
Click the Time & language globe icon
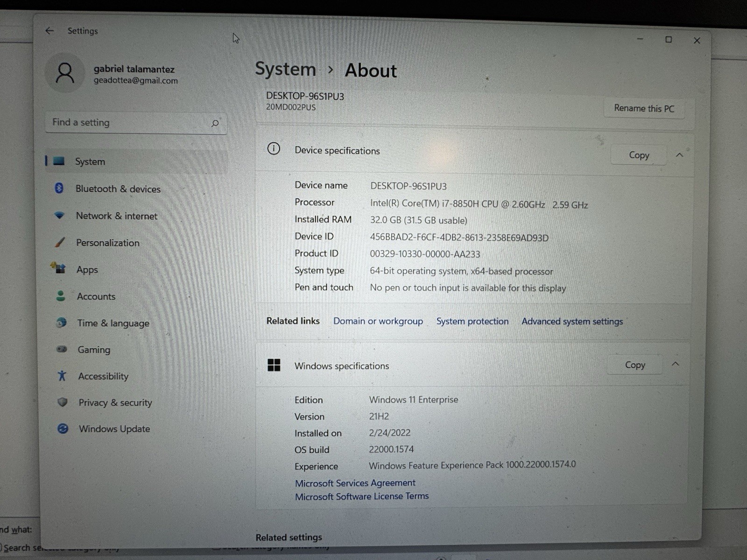coord(61,322)
